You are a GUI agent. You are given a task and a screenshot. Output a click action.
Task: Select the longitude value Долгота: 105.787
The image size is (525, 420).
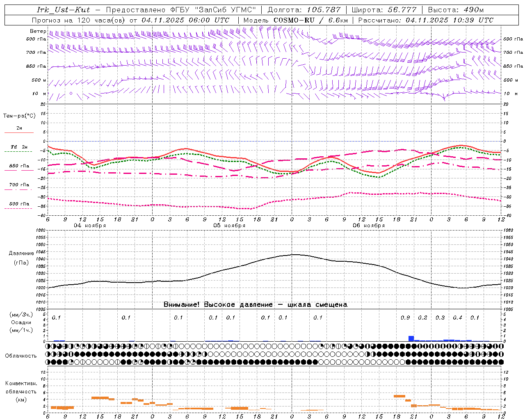304,10
